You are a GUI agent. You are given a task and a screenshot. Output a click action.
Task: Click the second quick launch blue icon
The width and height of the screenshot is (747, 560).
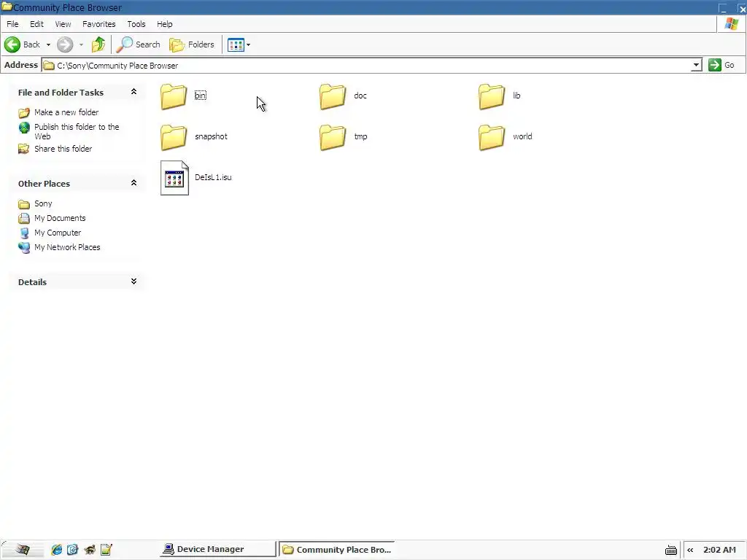point(72,550)
